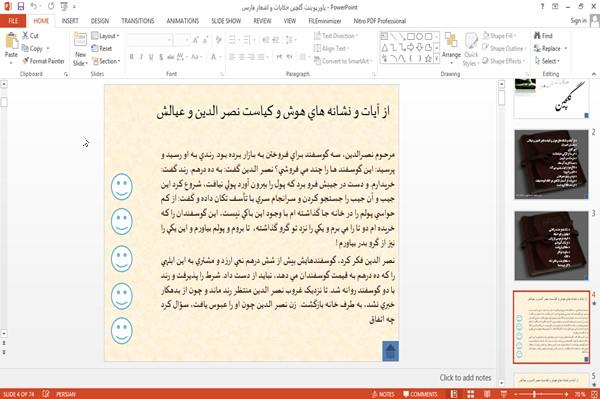Image resolution: width=600 pixels, height=399 pixels.
Task: Toggle the Notes pane in status bar
Action: pyautogui.click(x=383, y=394)
